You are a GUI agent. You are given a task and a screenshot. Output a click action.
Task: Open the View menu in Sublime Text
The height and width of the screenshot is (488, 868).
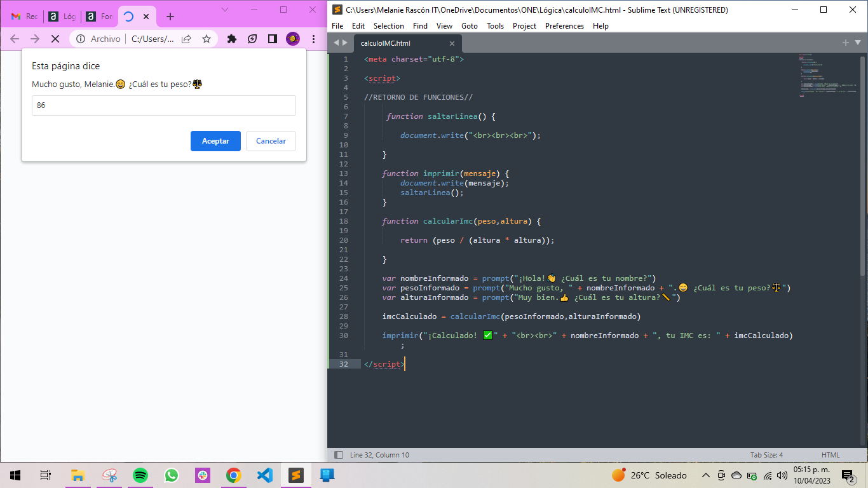point(445,26)
